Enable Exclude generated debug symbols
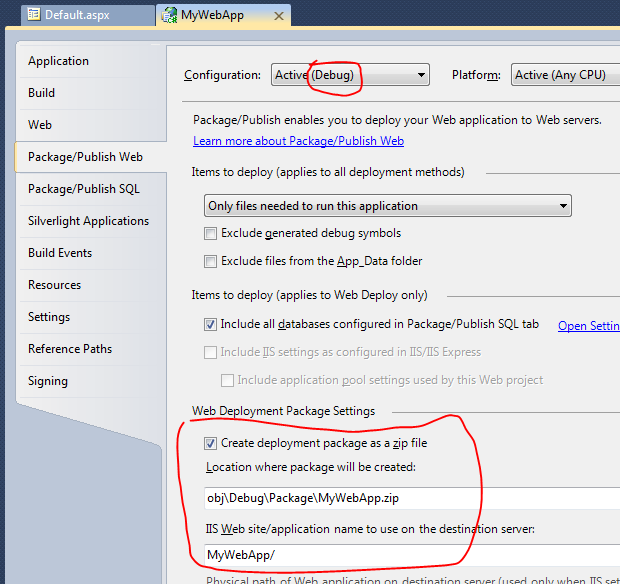 click(x=210, y=234)
